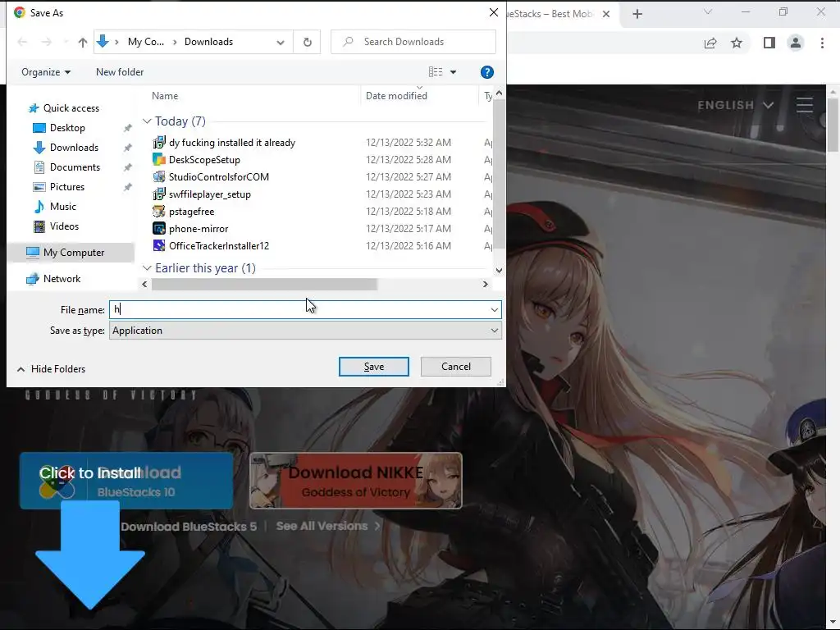
Task: Open the Download BlueStacks 5 link
Action: [x=189, y=527]
